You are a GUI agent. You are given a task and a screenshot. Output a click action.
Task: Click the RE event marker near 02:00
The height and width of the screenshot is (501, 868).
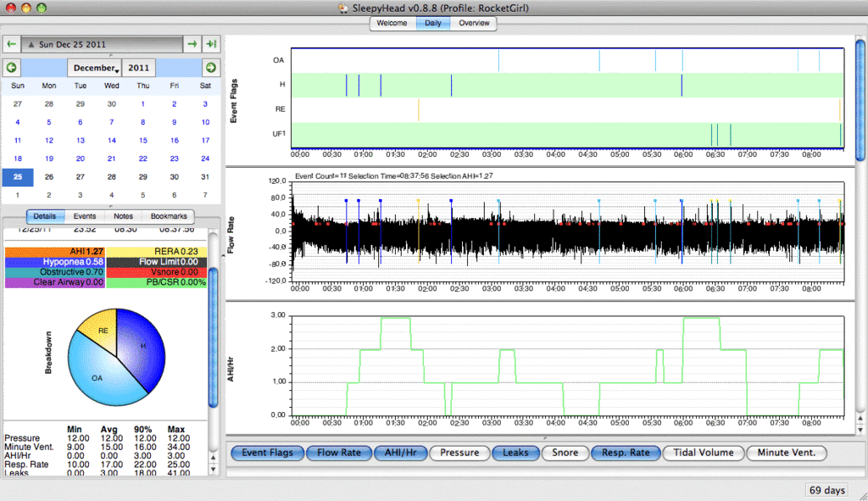pyautogui.click(x=419, y=109)
